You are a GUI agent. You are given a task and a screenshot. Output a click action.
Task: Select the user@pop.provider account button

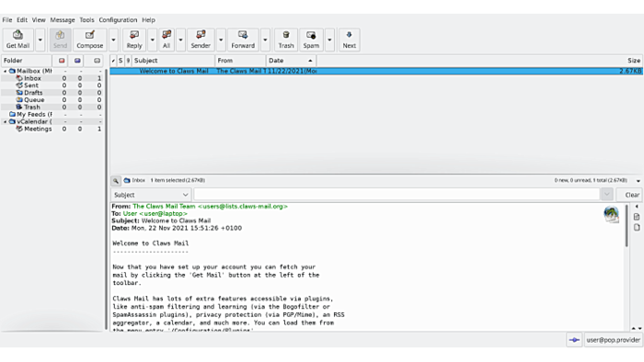pos(613,340)
